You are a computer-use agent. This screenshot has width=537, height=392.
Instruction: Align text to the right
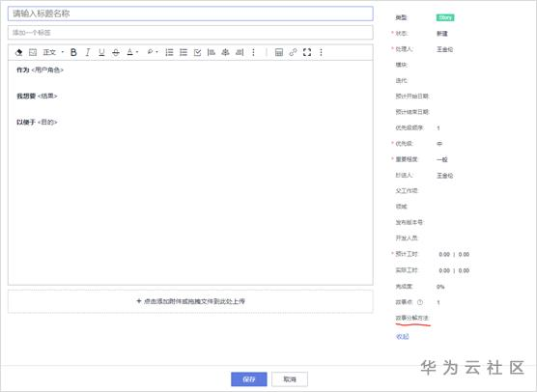[240, 52]
